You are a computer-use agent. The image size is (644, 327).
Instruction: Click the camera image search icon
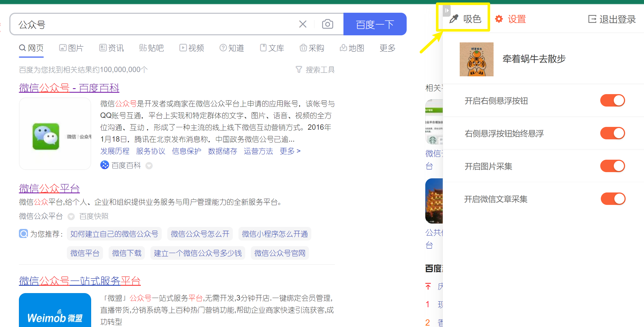click(327, 24)
